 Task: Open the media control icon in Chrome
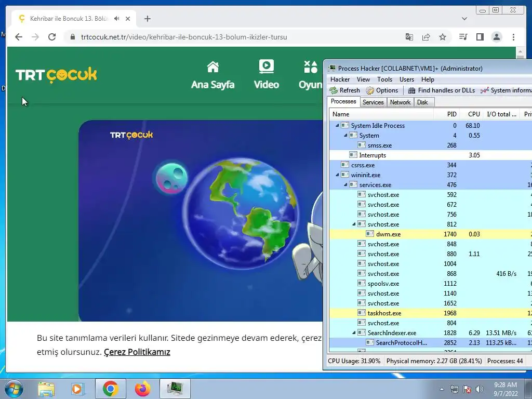[x=463, y=37]
